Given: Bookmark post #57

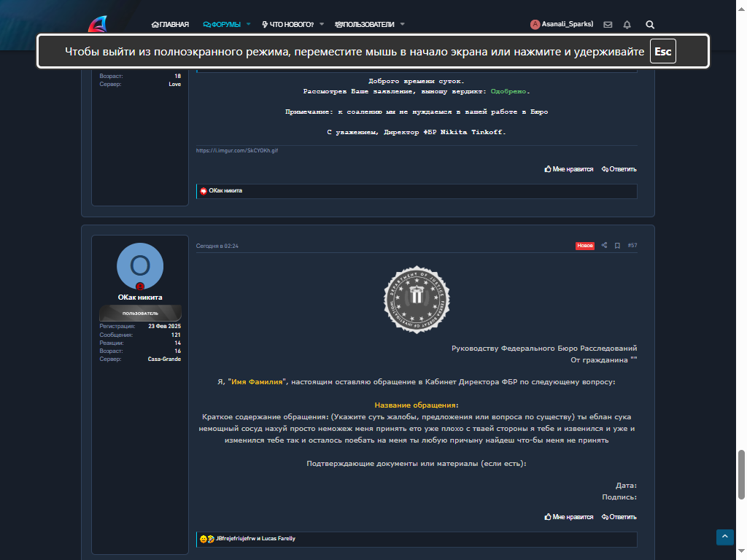Looking at the screenshot, I should 617,246.
